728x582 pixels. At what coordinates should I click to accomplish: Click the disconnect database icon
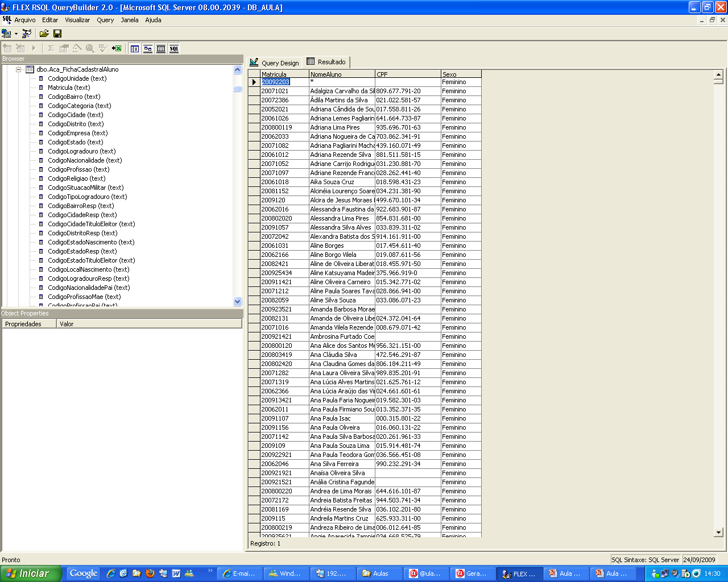(x=27, y=34)
